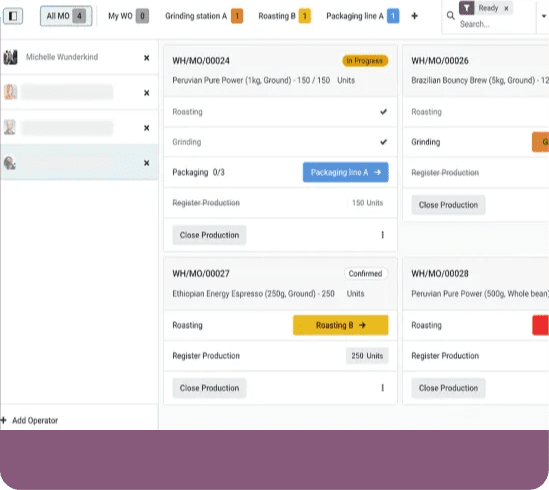Screen dimensions: 549x490
Task: Click Michelle Wunderkind's avatar
Action: [x=11, y=57]
